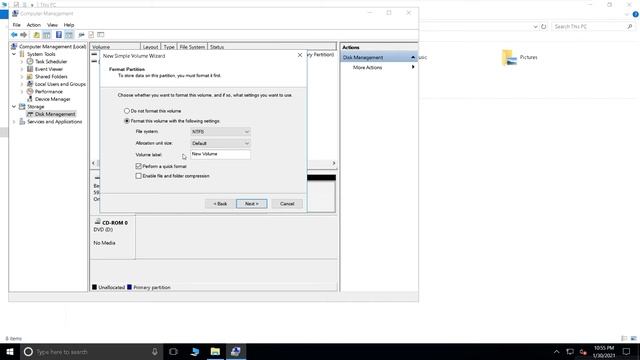
Task: Click the taskbar search box
Action: [91, 351]
